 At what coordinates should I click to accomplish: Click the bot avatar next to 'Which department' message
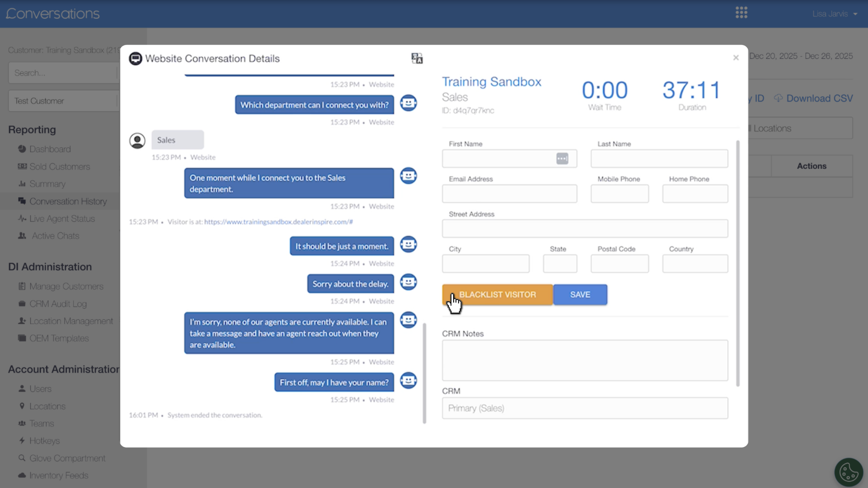click(x=409, y=103)
